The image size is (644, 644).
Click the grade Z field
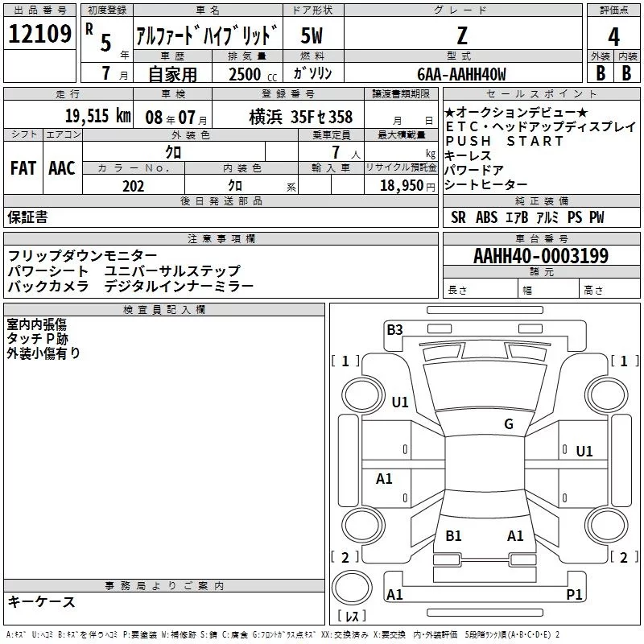point(461,37)
